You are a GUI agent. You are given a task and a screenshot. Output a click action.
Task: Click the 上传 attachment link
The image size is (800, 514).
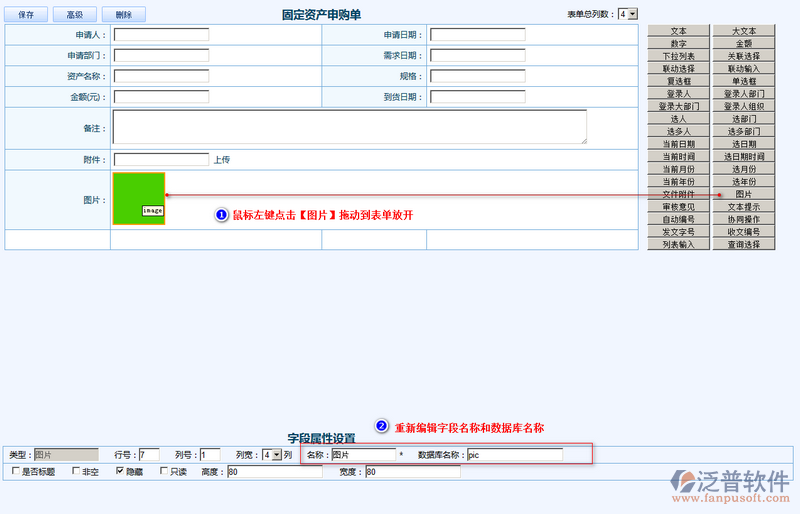pyautogui.click(x=222, y=159)
